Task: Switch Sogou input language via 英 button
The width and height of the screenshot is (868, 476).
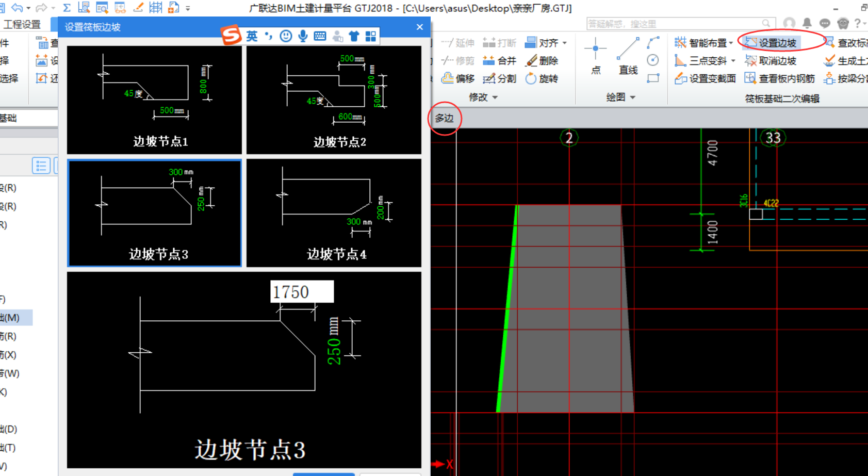Action: coord(252,36)
